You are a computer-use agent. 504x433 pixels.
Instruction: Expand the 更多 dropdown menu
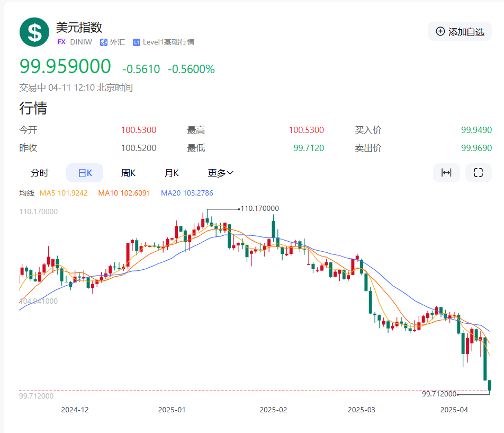coord(220,173)
